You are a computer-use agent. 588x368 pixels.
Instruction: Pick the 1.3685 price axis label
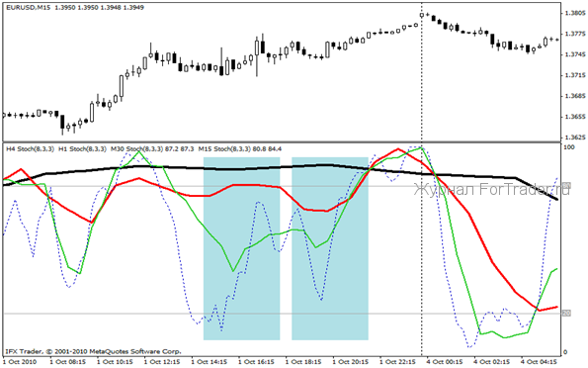575,96
